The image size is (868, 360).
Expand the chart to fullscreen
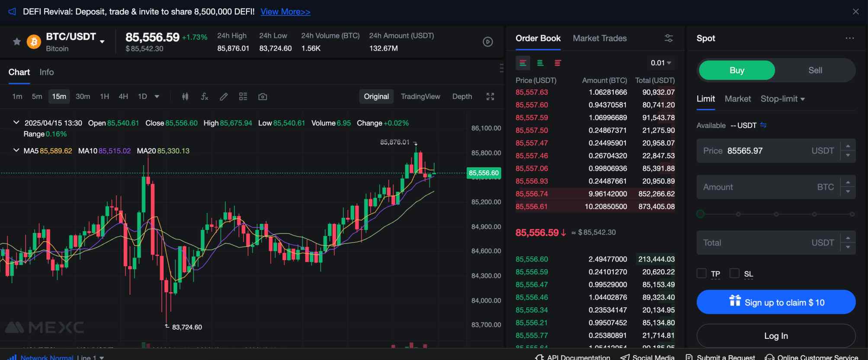490,96
